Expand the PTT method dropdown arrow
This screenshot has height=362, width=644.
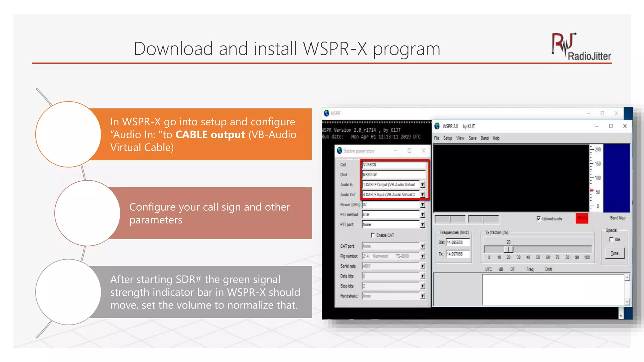click(x=423, y=215)
